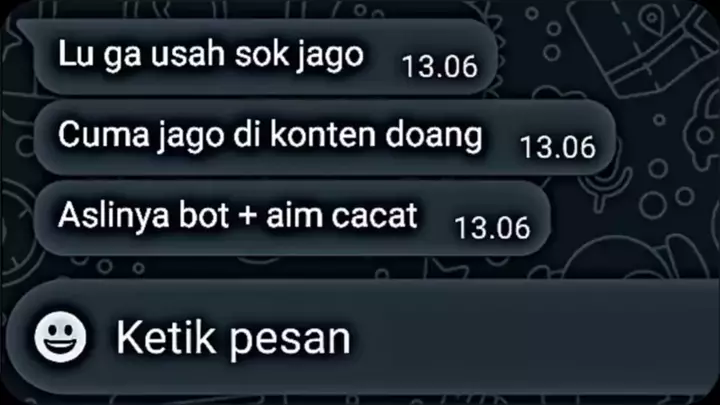Viewport: 720px width, 405px height.
Task: Click the word "Ketik" in the input placeholder
Action: [166, 338]
